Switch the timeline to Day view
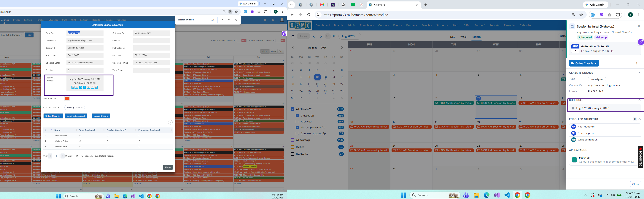The image size is (644, 199). [452, 37]
